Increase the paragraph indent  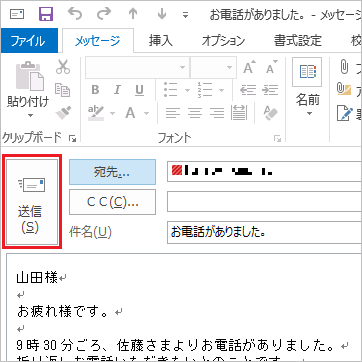(270, 90)
